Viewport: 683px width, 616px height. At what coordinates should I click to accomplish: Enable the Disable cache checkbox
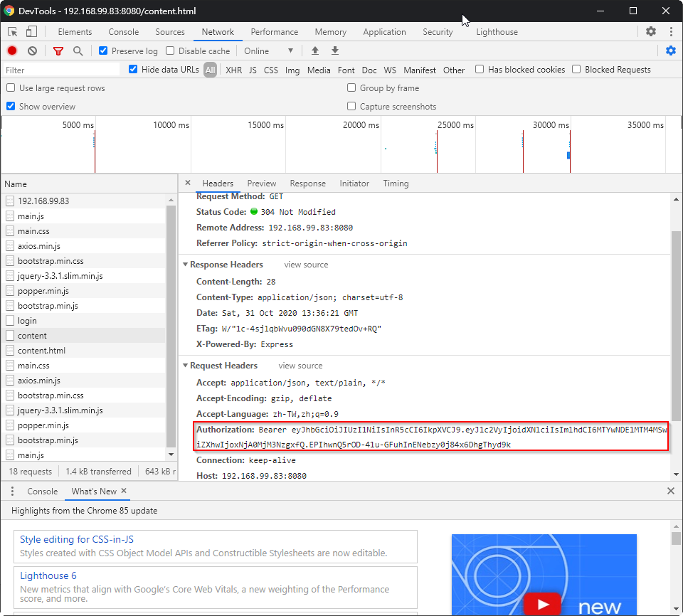coord(170,51)
